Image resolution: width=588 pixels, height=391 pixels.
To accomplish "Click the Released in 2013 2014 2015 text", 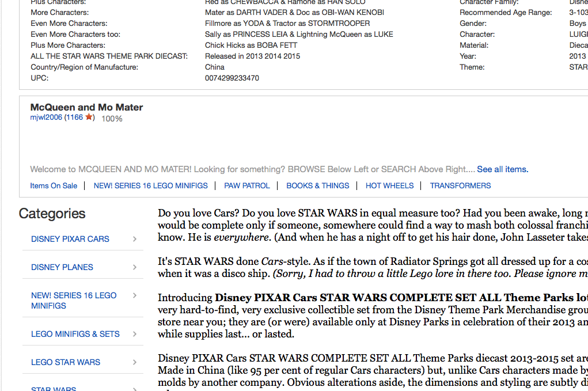I will (252, 56).
